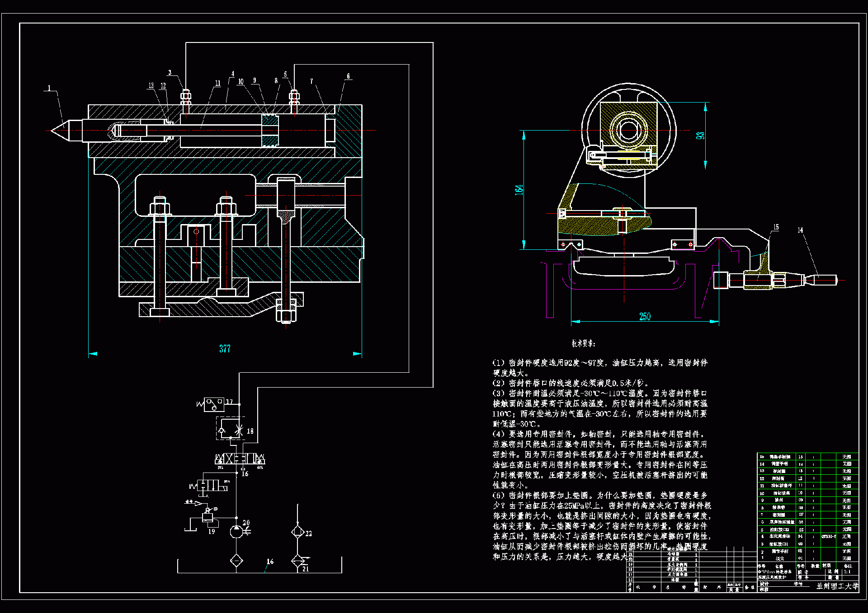Click the hydraulic pump symbol labeled 20
The height and width of the screenshot is (613, 868).
pos(236,532)
